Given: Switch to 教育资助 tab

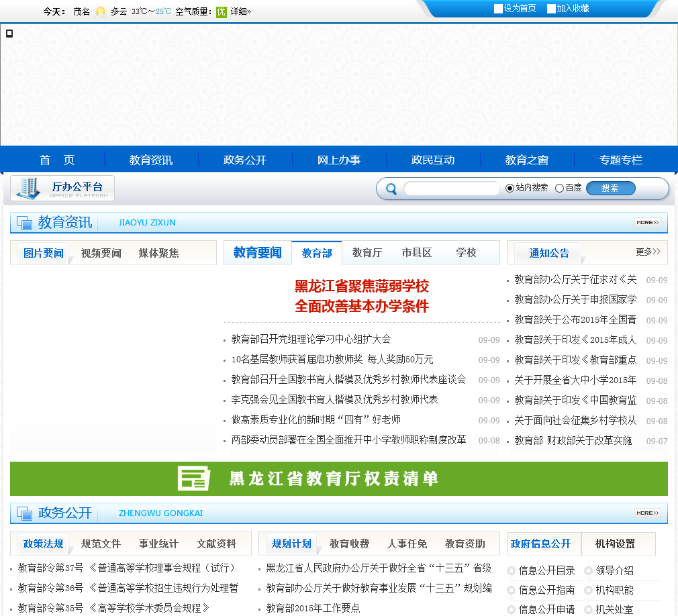Looking at the screenshot, I should [465, 544].
